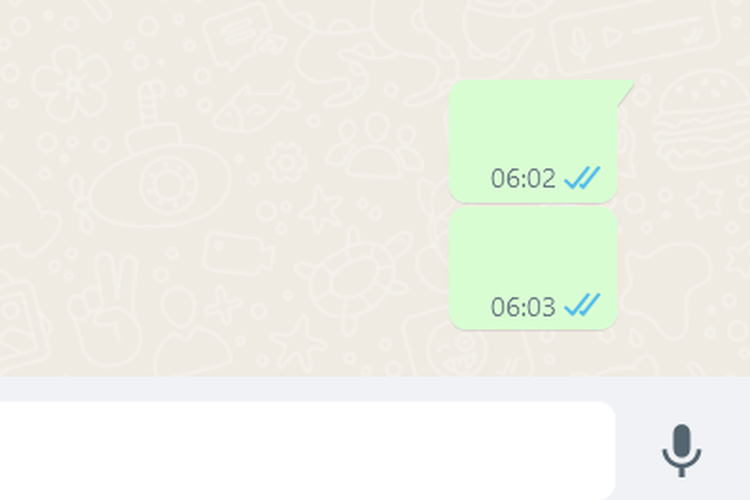Click the flower doodle in the chat wallpaper
The height and width of the screenshot is (500, 750).
pyautogui.click(x=72, y=83)
